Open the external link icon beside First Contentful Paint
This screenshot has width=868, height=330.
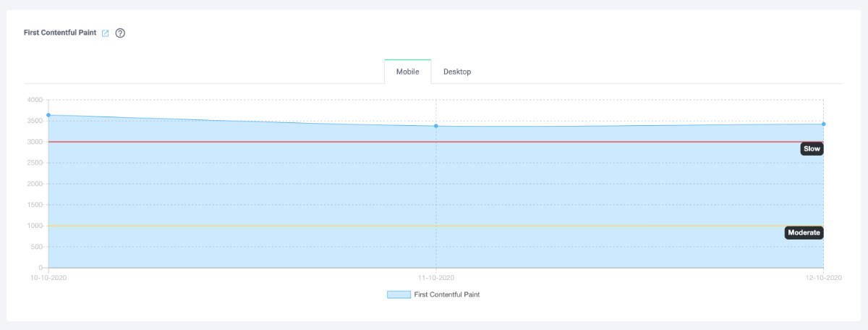pos(106,33)
